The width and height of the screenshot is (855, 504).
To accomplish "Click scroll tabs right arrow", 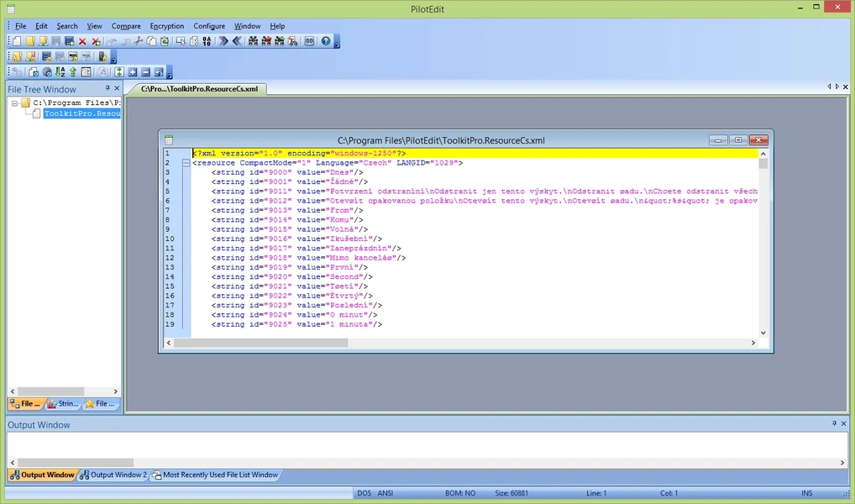I will [837, 87].
